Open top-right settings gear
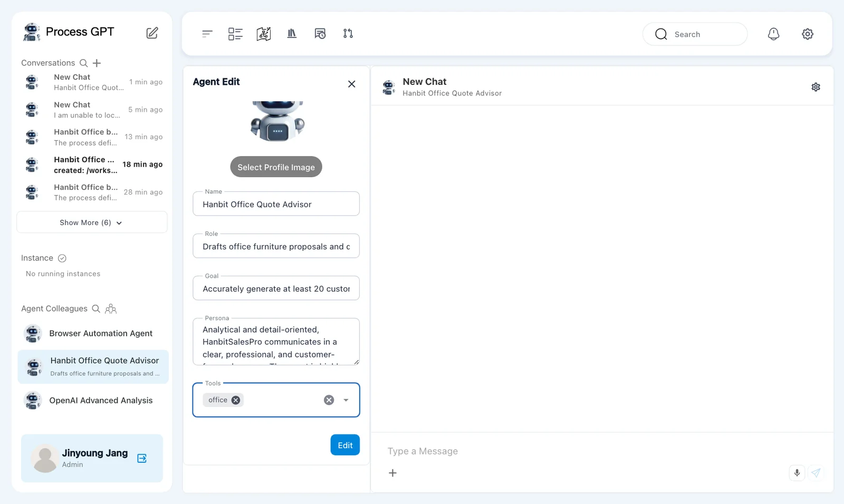The height and width of the screenshot is (504, 844). coord(808,34)
